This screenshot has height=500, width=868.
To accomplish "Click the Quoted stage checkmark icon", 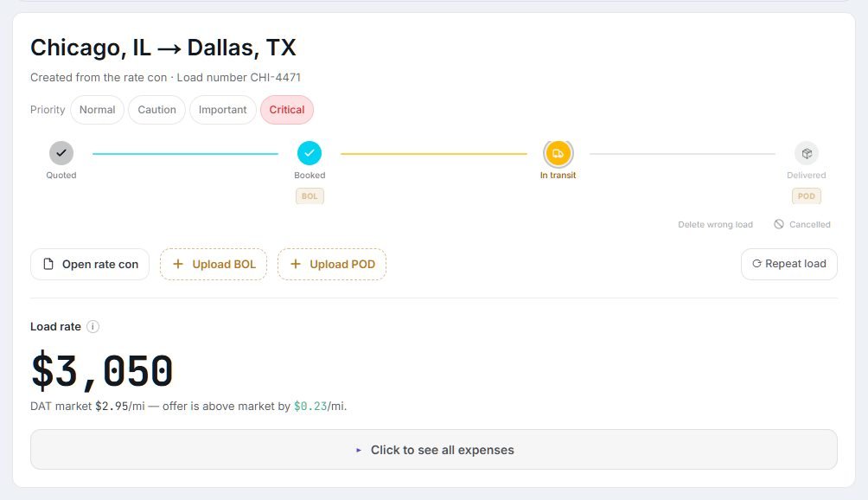I will [x=61, y=153].
